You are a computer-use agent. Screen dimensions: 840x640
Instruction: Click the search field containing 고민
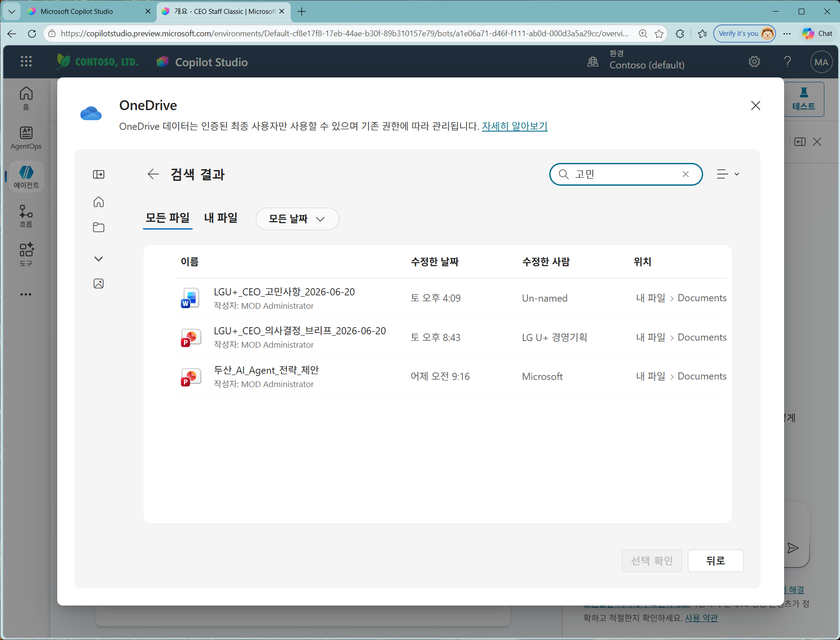click(626, 174)
